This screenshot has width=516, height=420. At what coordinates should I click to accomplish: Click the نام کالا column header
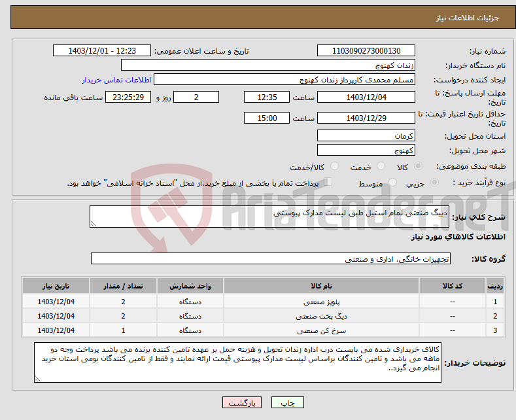pyautogui.click(x=321, y=286)
